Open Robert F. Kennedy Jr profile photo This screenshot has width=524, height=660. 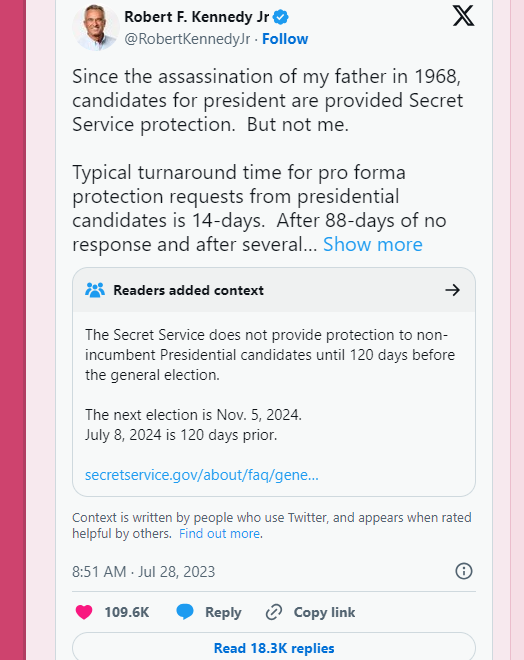96,27
